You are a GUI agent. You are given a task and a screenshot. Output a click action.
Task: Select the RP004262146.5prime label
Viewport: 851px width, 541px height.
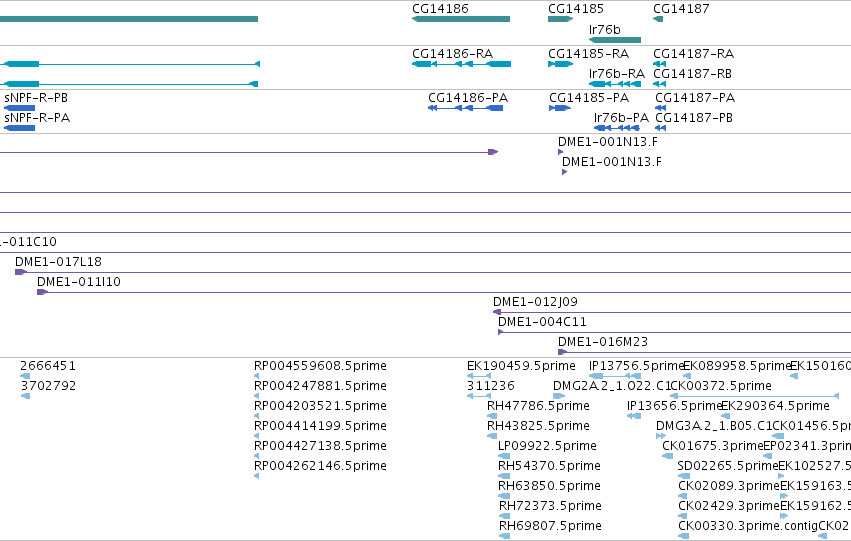[x=320, y=466]
